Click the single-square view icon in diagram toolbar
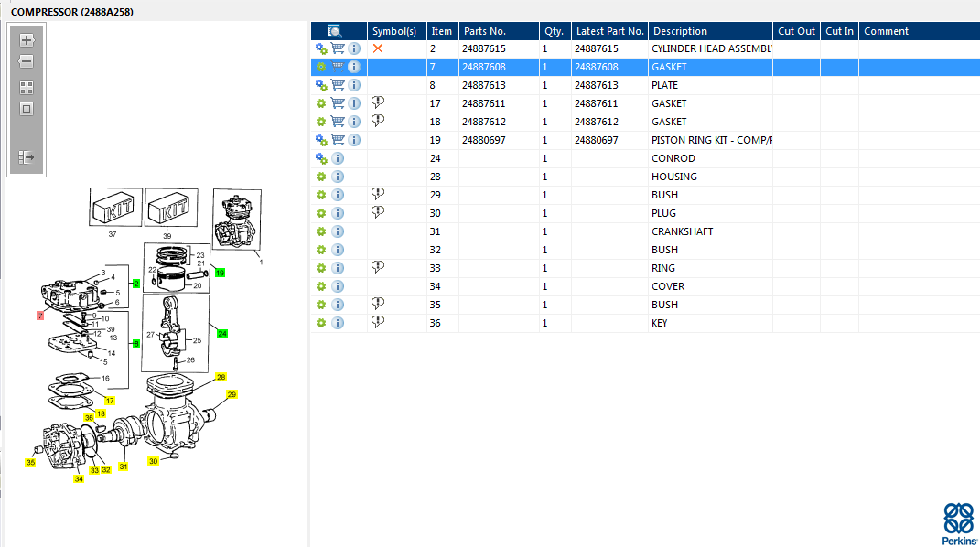The width and height of the screenshot is (980, 547). (x=27, y=109)
